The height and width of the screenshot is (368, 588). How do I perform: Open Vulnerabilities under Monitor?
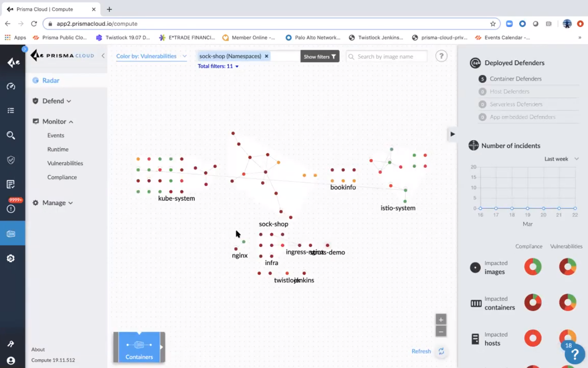click(x=65, y=163)
